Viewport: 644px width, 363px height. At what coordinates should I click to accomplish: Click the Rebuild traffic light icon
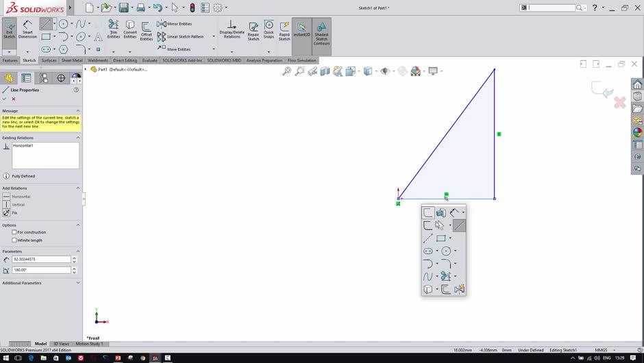point(192,8)
